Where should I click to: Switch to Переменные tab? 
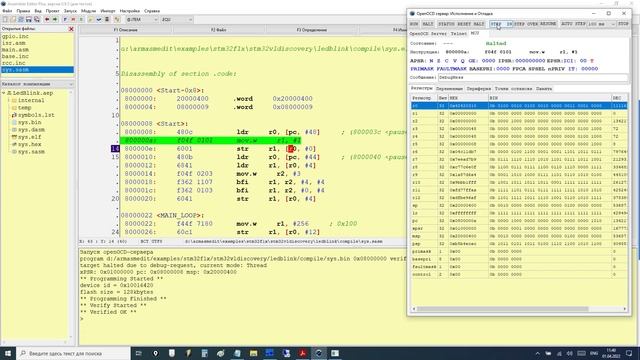[x=449, y=89]
